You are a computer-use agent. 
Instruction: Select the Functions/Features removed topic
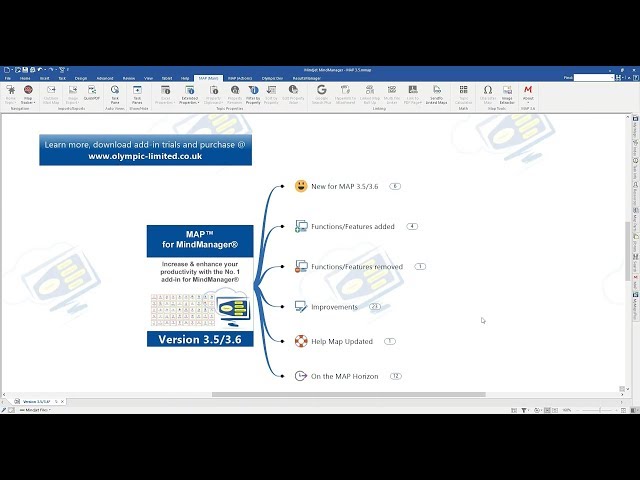point(357,267)
